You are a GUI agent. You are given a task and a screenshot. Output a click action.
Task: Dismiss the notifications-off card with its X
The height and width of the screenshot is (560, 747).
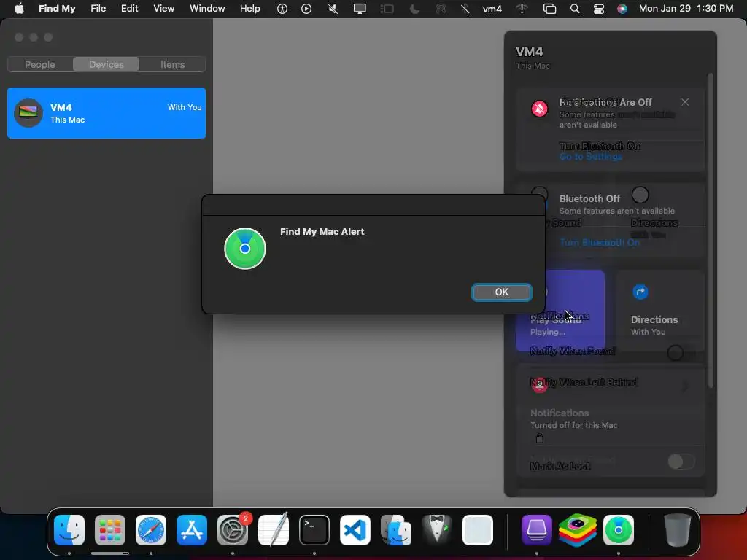684,102
